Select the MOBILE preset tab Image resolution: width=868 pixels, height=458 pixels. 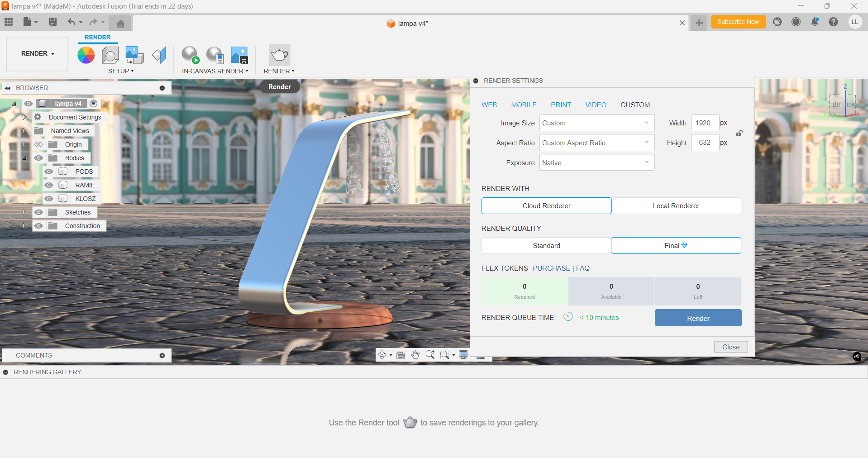coord(524,105)
